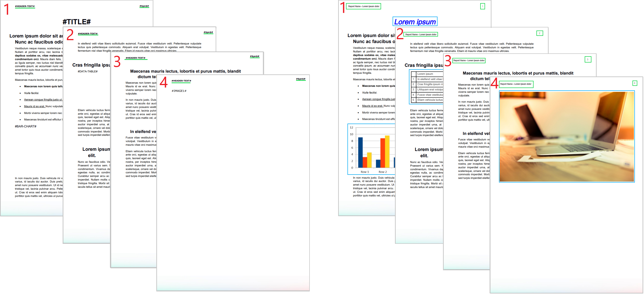Click "Maecenas tincidunt est efficitur" bullet in the template

(43, 119)
